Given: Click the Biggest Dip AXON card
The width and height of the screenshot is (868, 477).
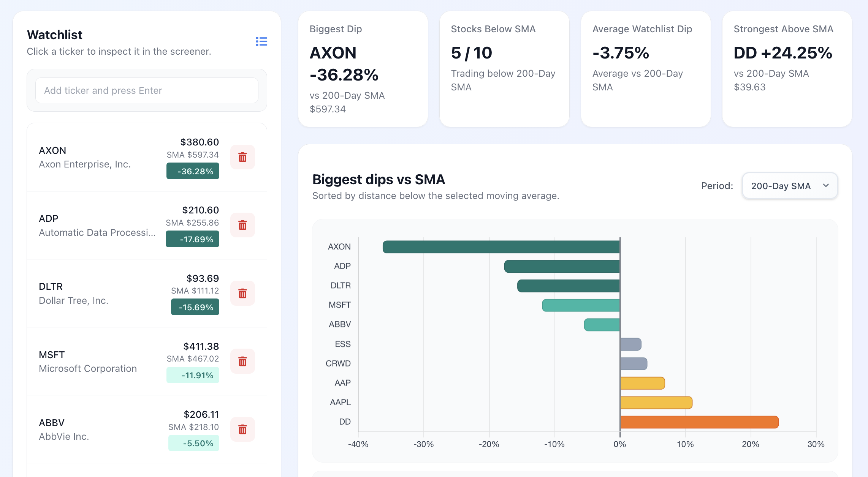Looking at the screenshot, I should click(x=363, y=69).
